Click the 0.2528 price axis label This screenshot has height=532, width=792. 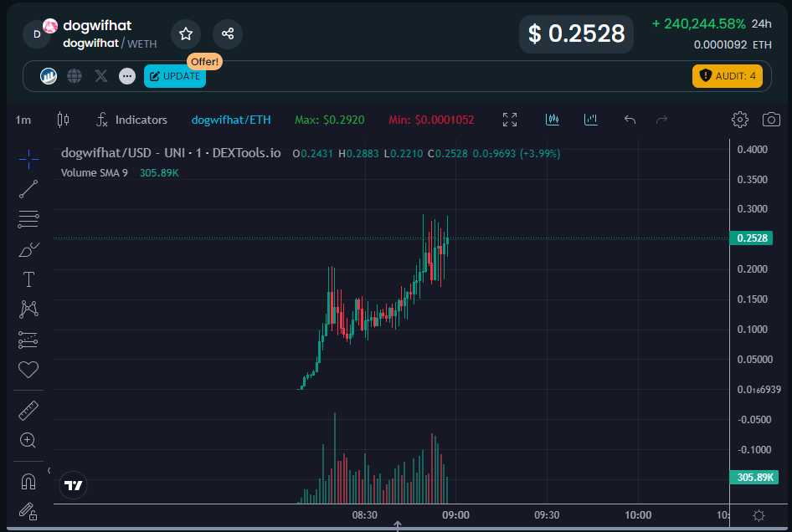pos(752,238)
